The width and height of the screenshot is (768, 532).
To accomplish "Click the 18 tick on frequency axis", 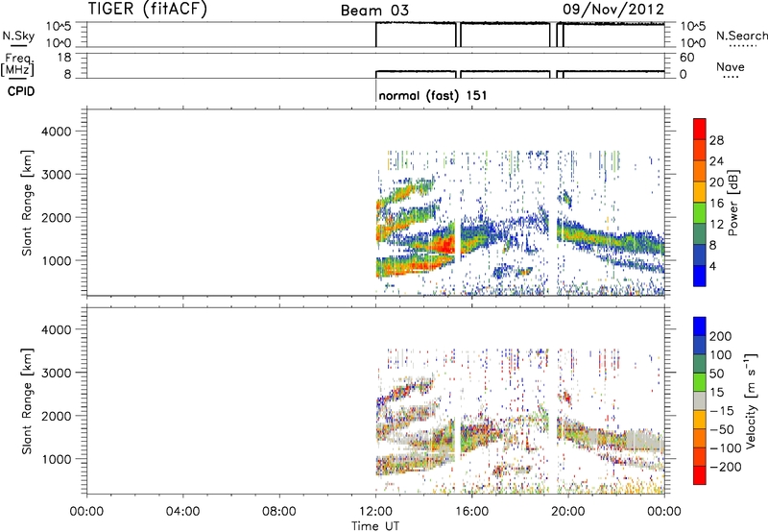I will (x=64, y=58).
